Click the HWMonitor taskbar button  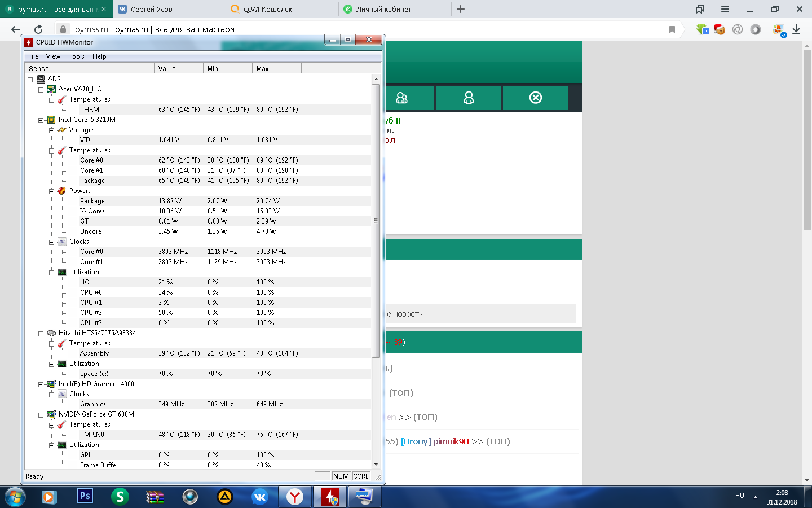[x=330, y=497]
